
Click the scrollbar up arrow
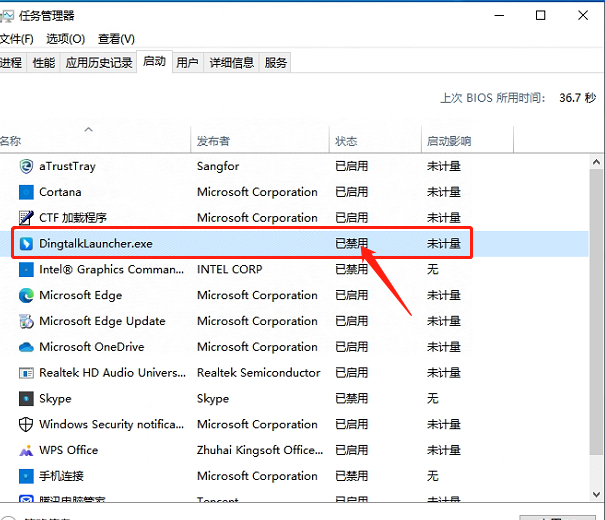point(597,162)
